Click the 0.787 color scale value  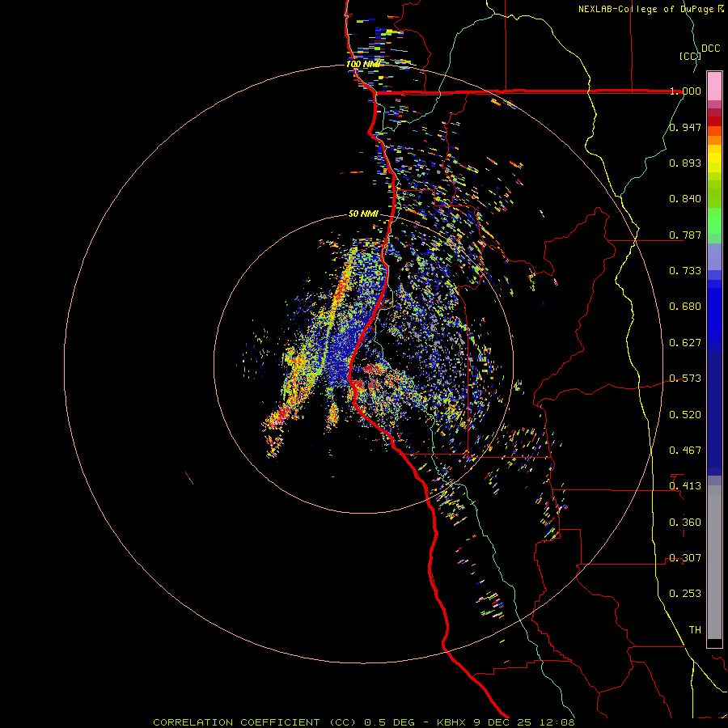(x=685, y=235)
